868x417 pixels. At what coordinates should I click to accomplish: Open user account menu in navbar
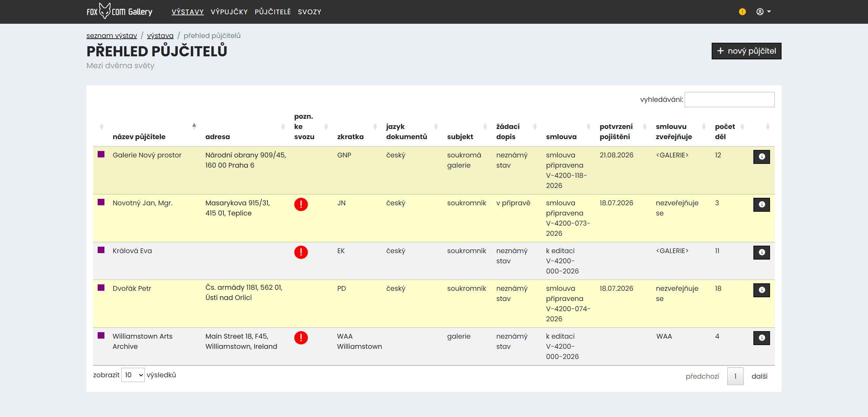764,12
